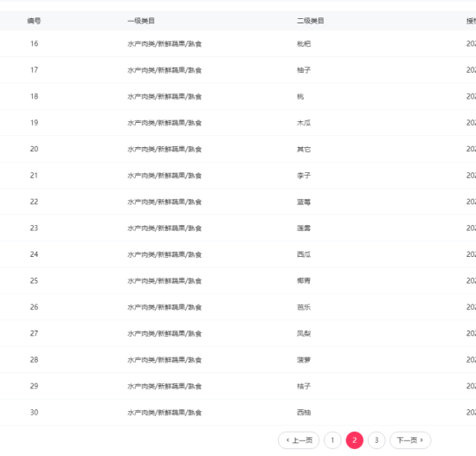Select the 李子 entry in row 21

304,176
